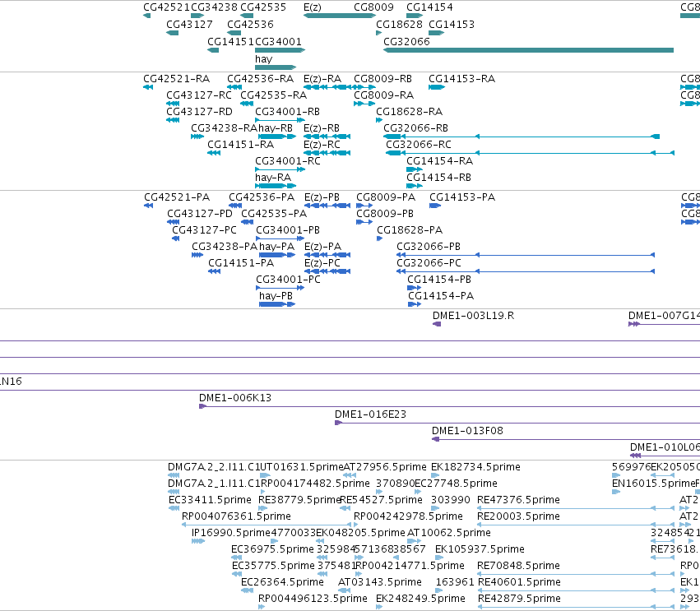
Task: Click the CG18628 gene label
Action: point(399,24)
